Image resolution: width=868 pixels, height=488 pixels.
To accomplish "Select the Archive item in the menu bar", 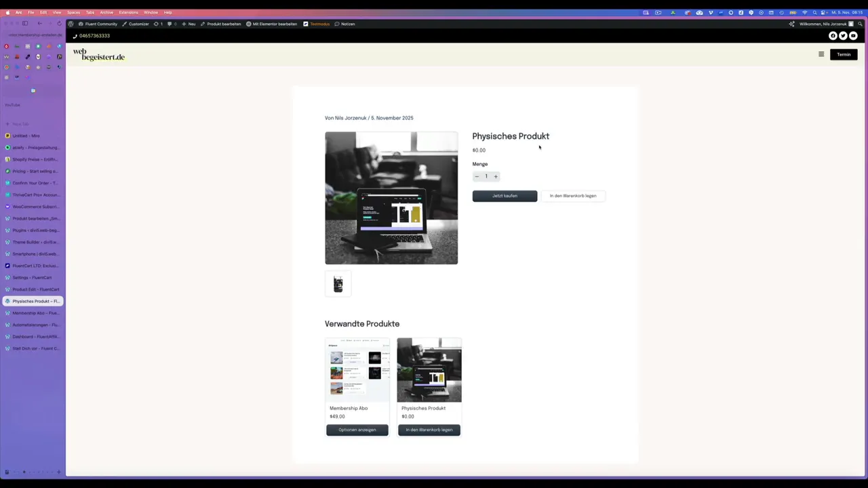I will (106, 12).
